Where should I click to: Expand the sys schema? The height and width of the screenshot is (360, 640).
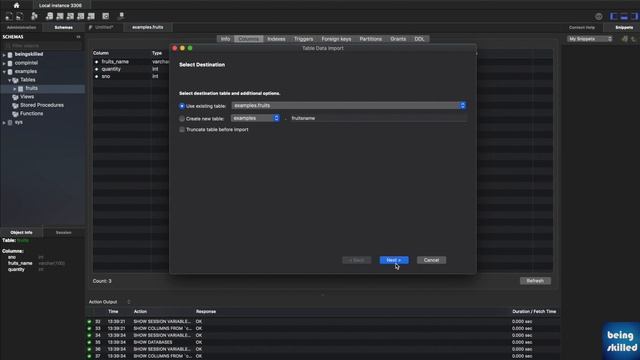point(4,122)
